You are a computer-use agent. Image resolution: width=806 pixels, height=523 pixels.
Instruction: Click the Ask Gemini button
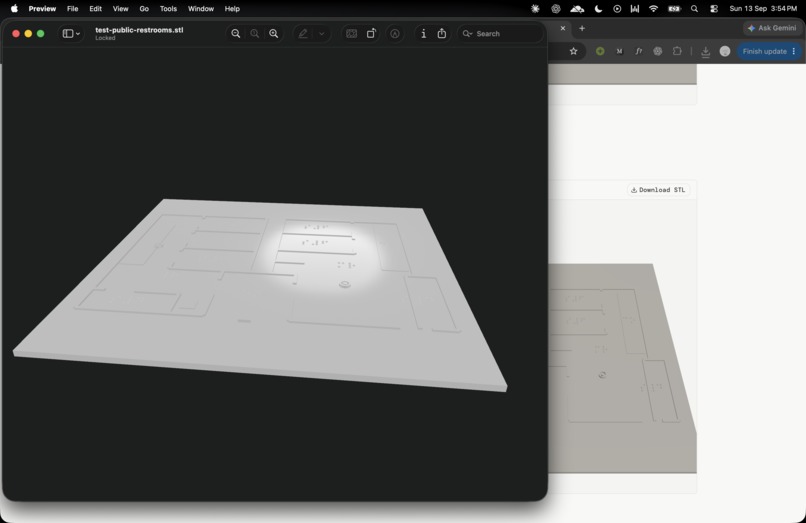click(773, 28)
